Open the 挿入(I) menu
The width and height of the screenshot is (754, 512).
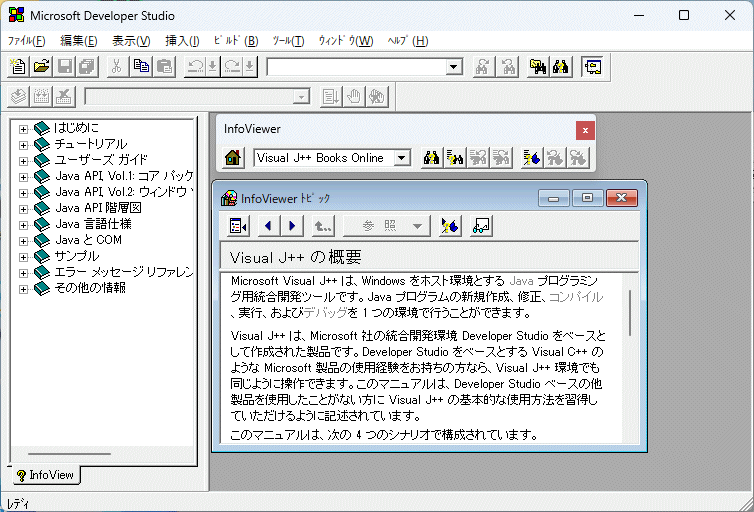(182, 41)
